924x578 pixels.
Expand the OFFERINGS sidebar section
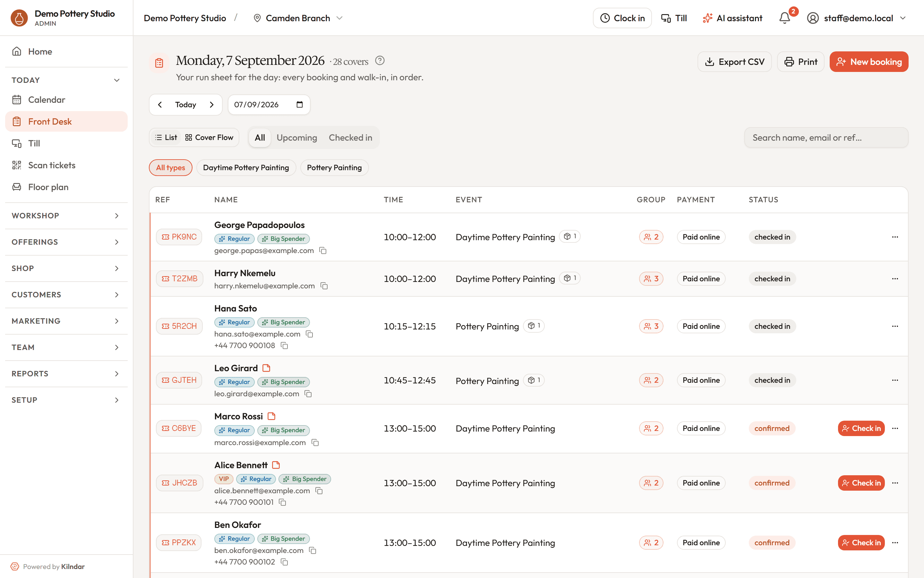pos(66,242)
